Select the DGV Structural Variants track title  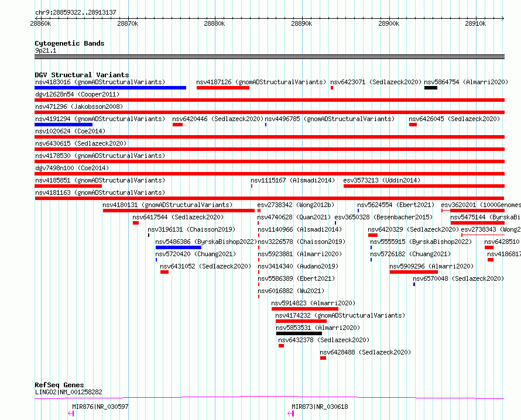(x=82, y=75)
